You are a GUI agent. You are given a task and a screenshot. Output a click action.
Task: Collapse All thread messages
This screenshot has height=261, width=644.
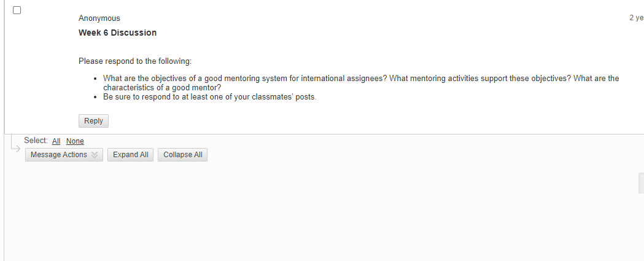tap(183, 155)
